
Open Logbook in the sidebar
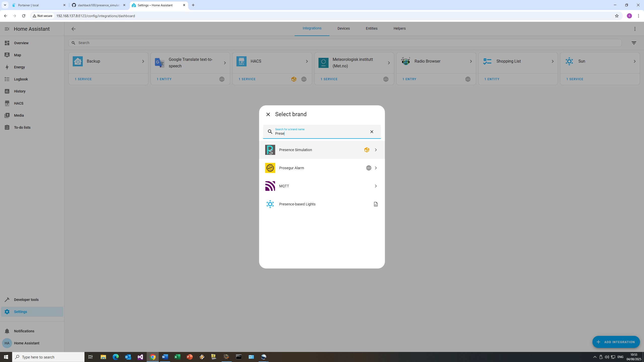coord(32,79)
